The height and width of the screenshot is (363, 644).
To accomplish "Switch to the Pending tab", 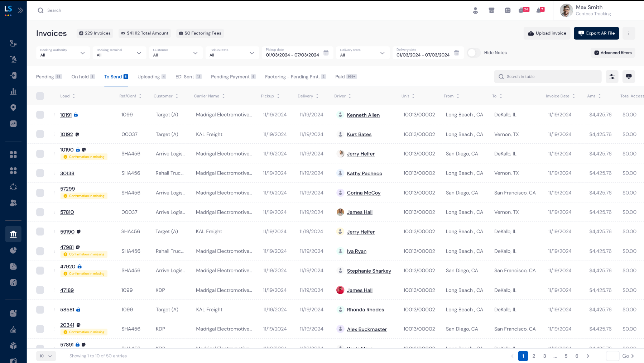I will [x=49, y=77].
